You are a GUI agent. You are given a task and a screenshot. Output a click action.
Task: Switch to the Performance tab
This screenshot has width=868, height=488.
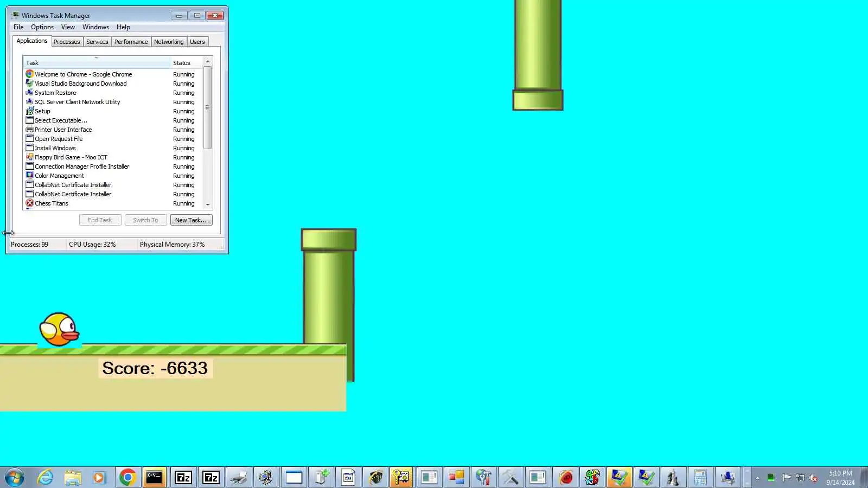point(131,42)
